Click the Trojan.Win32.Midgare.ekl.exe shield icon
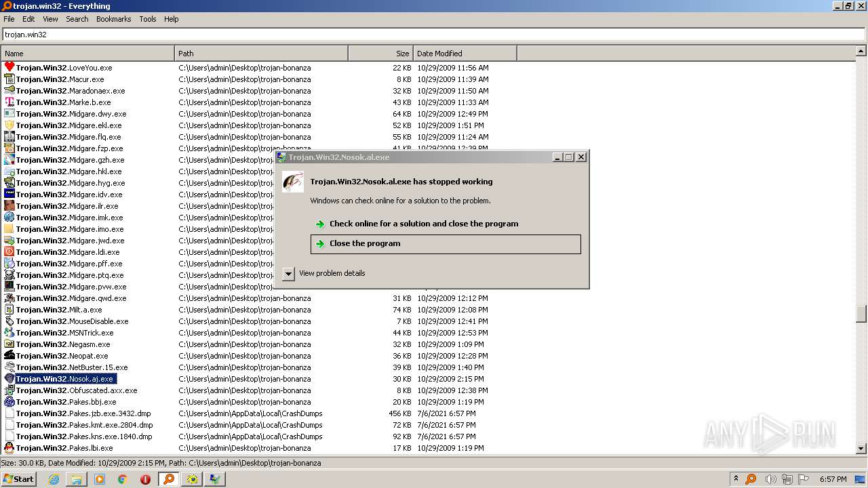868x488 pixels. pyautogui.click(x=9, y=125)
